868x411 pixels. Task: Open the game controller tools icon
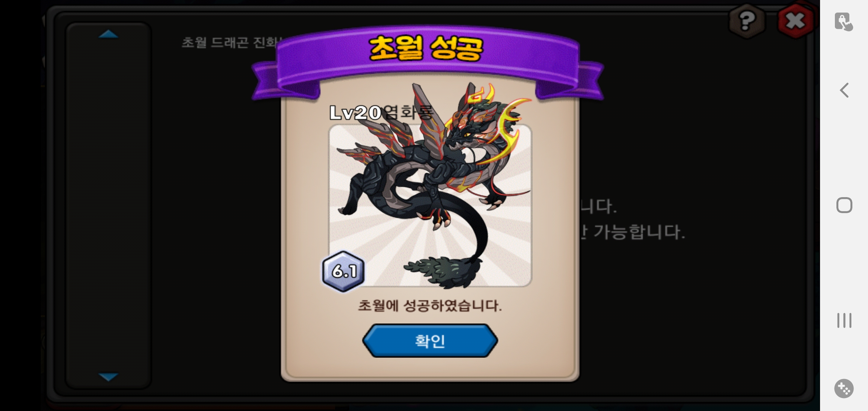[844, 389]
